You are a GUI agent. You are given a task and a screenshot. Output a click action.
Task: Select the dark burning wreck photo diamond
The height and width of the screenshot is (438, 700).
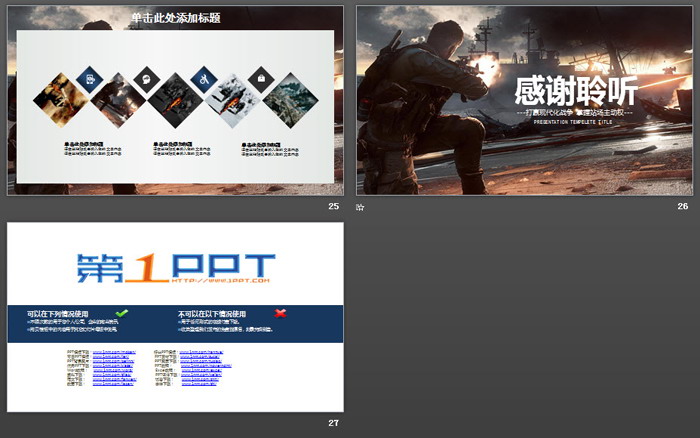(175, 100)
